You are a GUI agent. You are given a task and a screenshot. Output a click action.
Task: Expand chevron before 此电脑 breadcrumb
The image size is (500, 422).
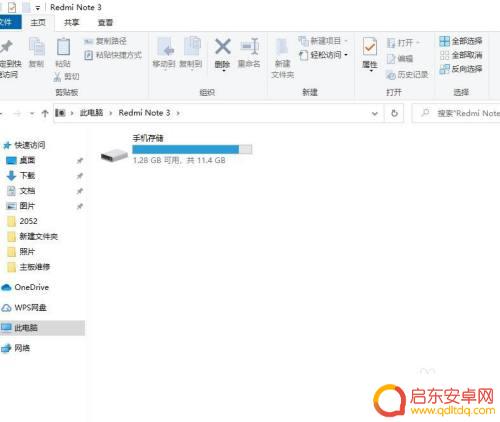[x=72, y=113]
